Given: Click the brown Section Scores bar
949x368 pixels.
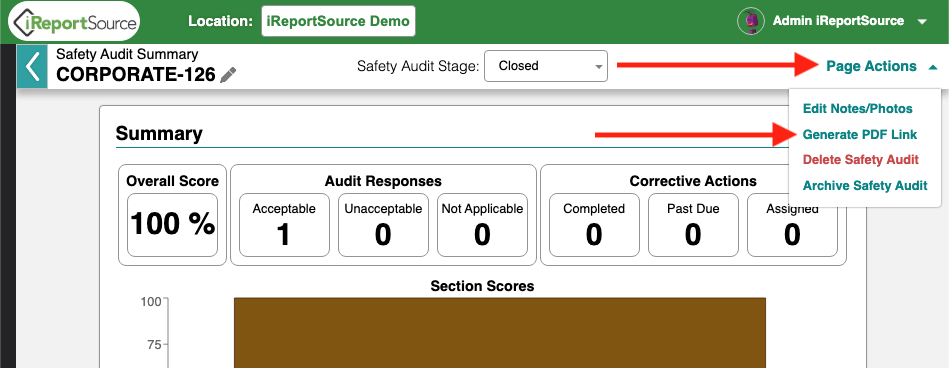Looking at the screenshot, I should click(500, 332).
